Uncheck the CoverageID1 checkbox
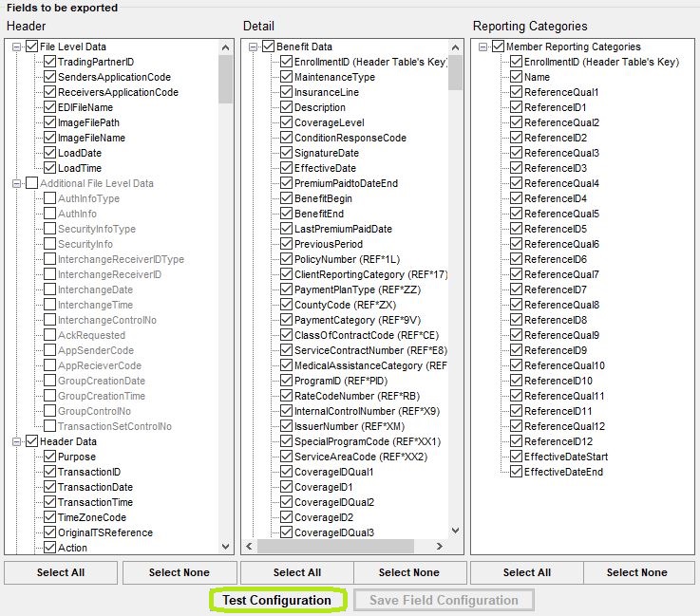The image size is (700, 616). click(287, 487)
